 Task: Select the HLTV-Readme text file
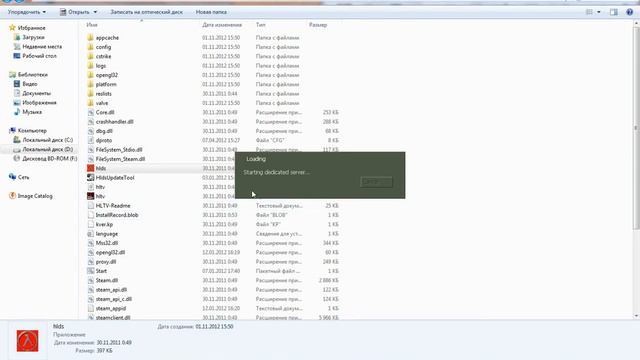tap(113, 206)
